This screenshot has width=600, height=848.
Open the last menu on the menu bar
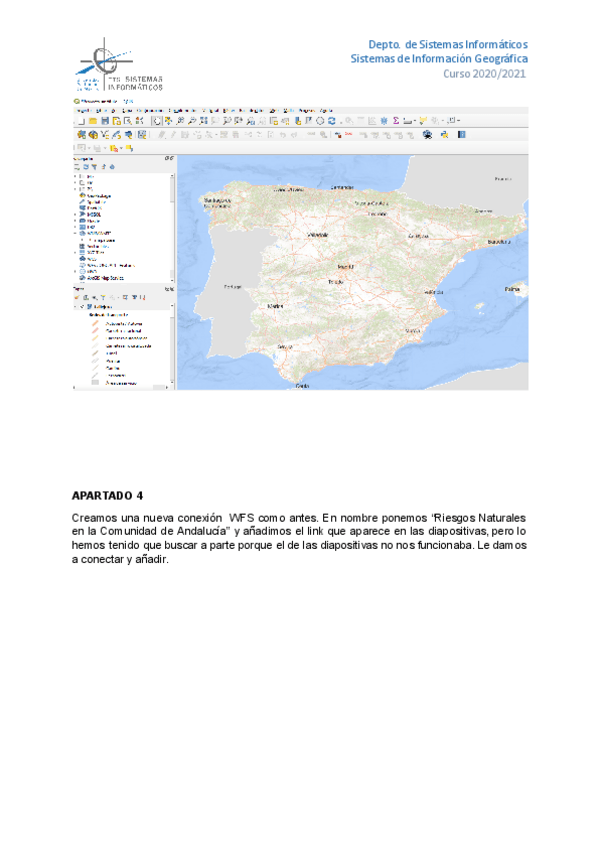click(325, 110)
